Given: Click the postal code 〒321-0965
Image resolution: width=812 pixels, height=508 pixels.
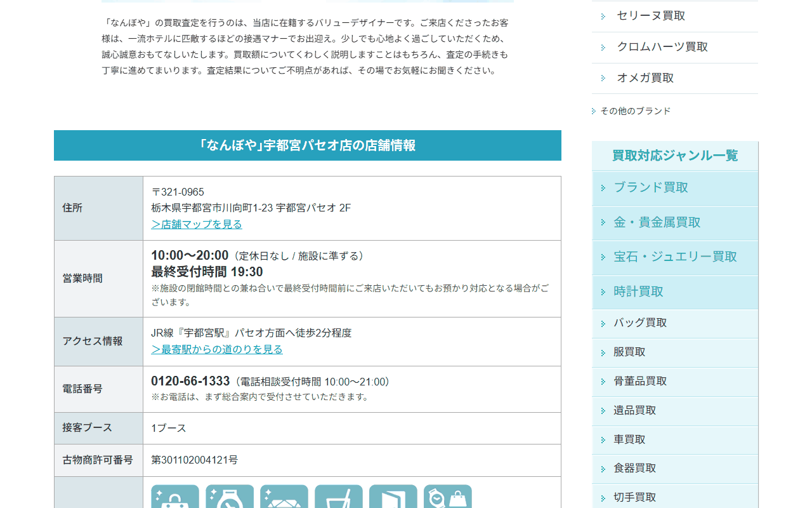Looking at the screenshot, I should click(x=178, y=192).
